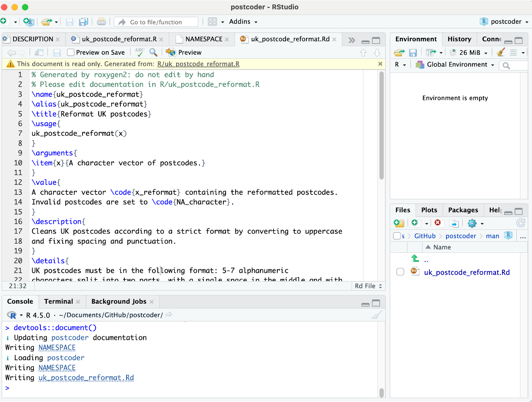Go to next section down arrow
This screenshot has width=532, height=402.
point(377,53)
